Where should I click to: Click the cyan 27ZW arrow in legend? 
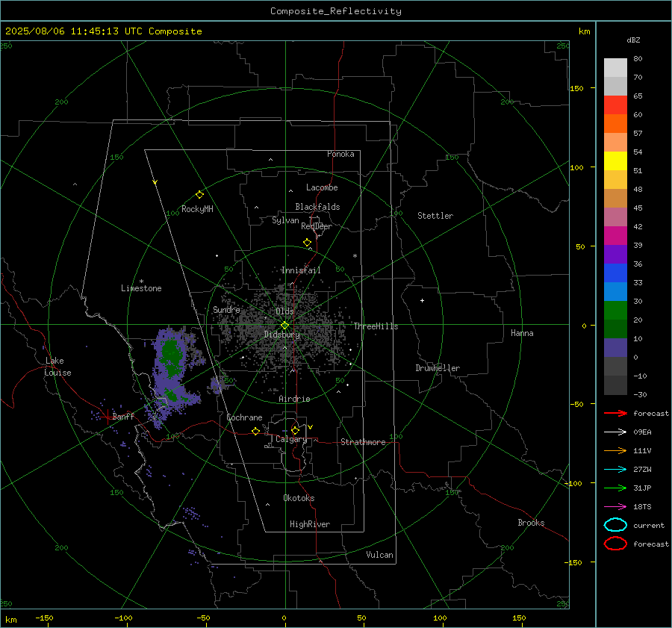[x=615, y=470]
